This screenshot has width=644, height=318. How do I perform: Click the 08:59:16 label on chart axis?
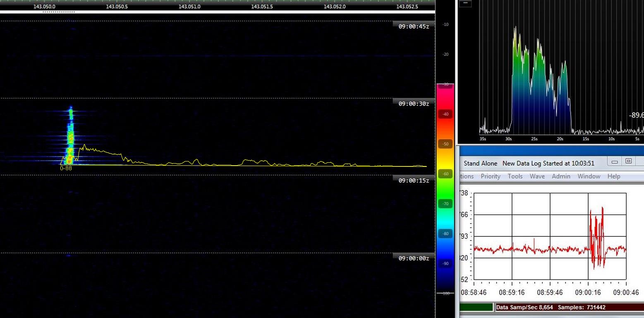tap(512, 292)
